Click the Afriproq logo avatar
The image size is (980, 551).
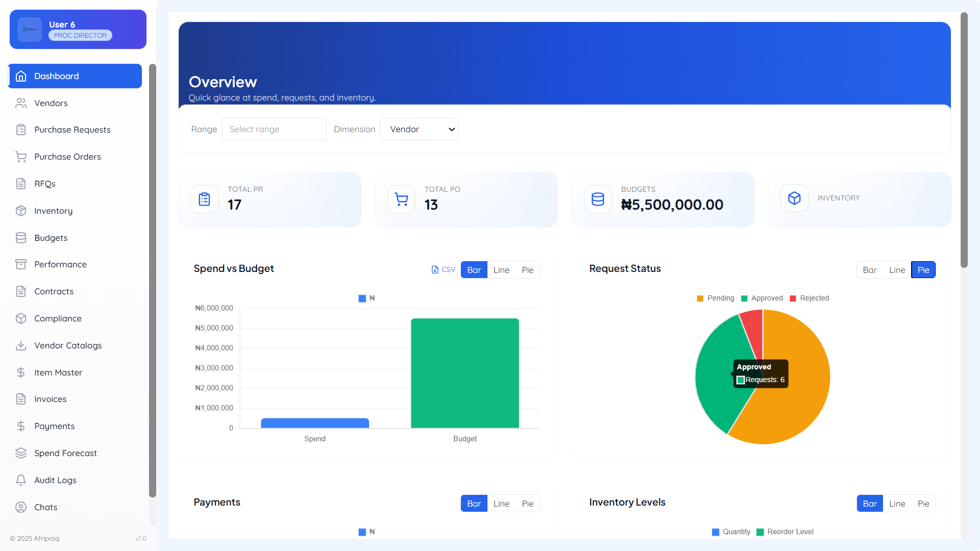pyautogui.click(x=30, y=30)
